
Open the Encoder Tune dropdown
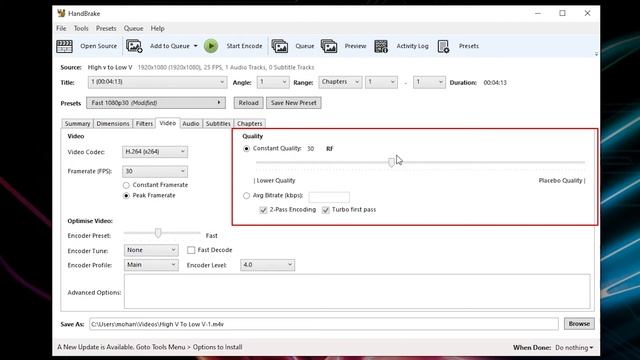[x=151, y=250]
